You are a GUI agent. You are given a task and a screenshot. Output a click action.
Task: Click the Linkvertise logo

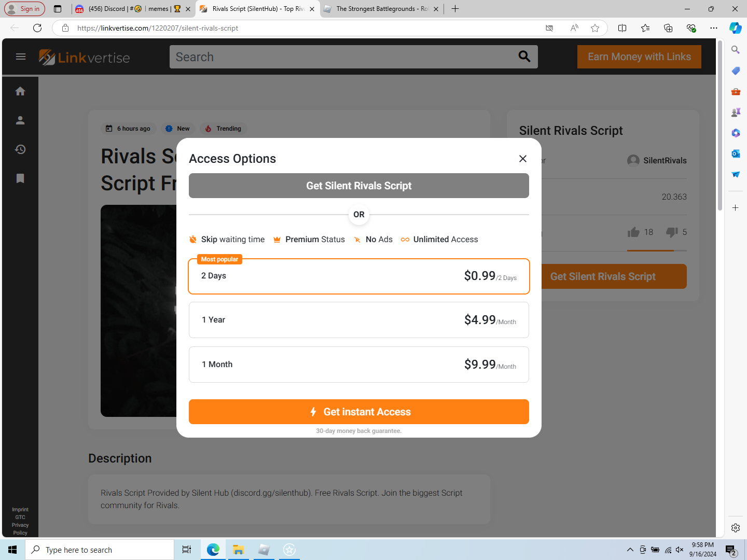click(85, 57)
